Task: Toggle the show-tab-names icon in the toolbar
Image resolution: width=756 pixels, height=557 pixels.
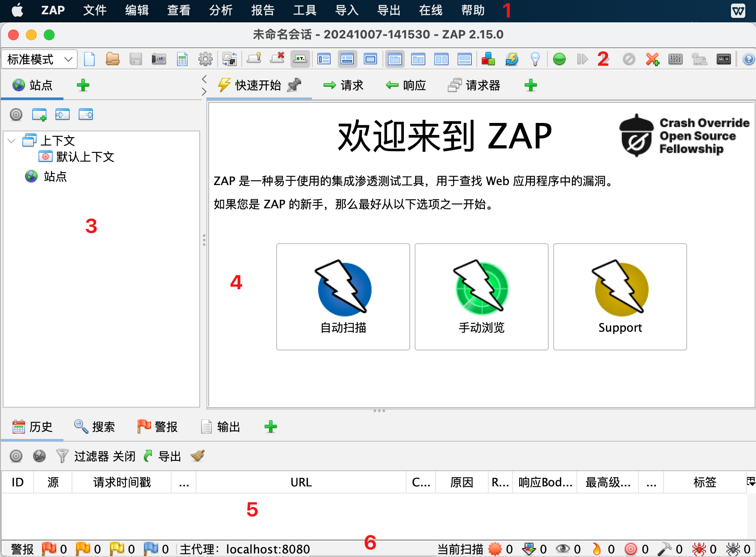Action: click(300, 59)
